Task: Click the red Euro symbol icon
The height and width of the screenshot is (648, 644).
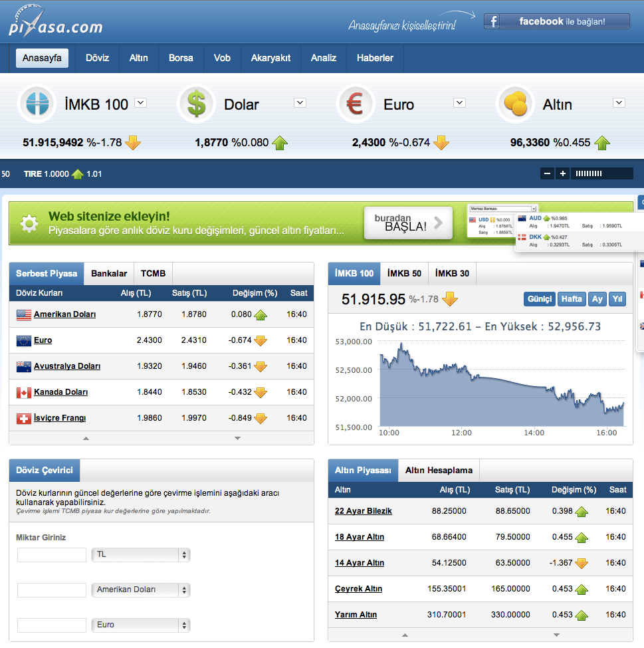Action: pos(356,104)
